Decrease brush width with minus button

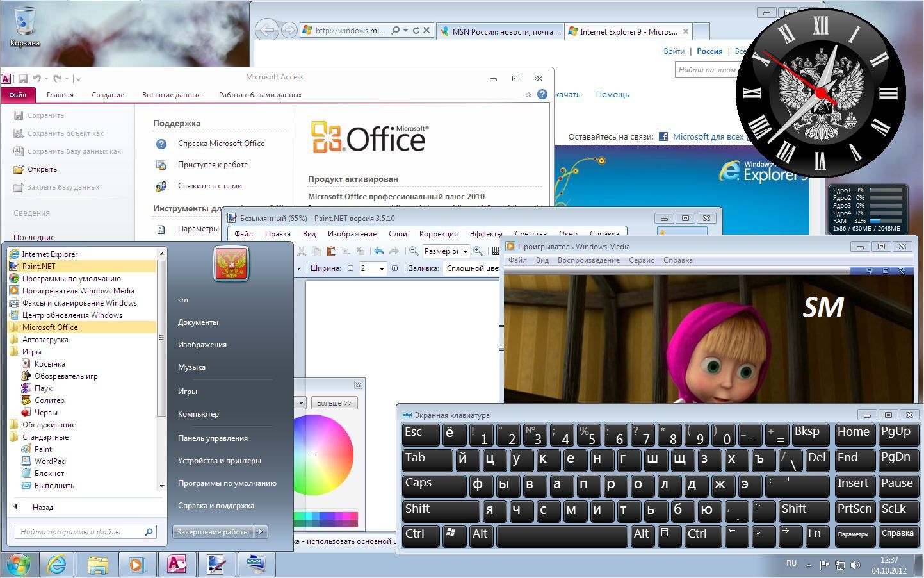[350, 268]
